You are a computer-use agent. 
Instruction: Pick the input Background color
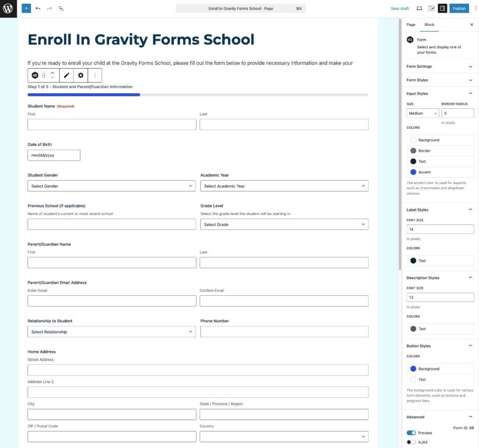[440, 140]
